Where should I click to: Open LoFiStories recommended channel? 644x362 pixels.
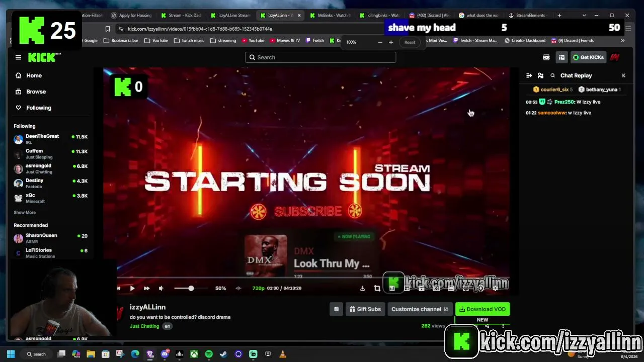50,253
